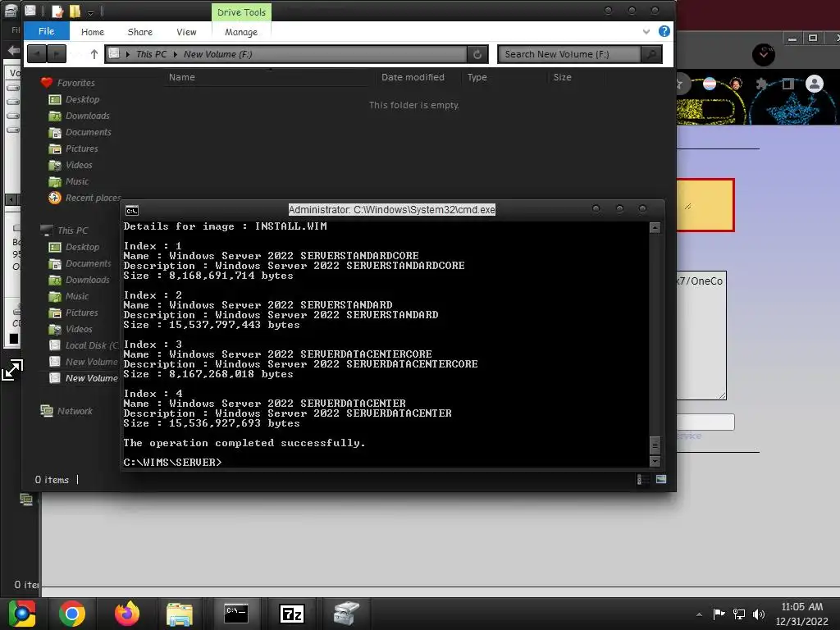Screen dimensions: 840x630
Task: Switch Explorer to large icons view
Action: [x=661, y=479]
